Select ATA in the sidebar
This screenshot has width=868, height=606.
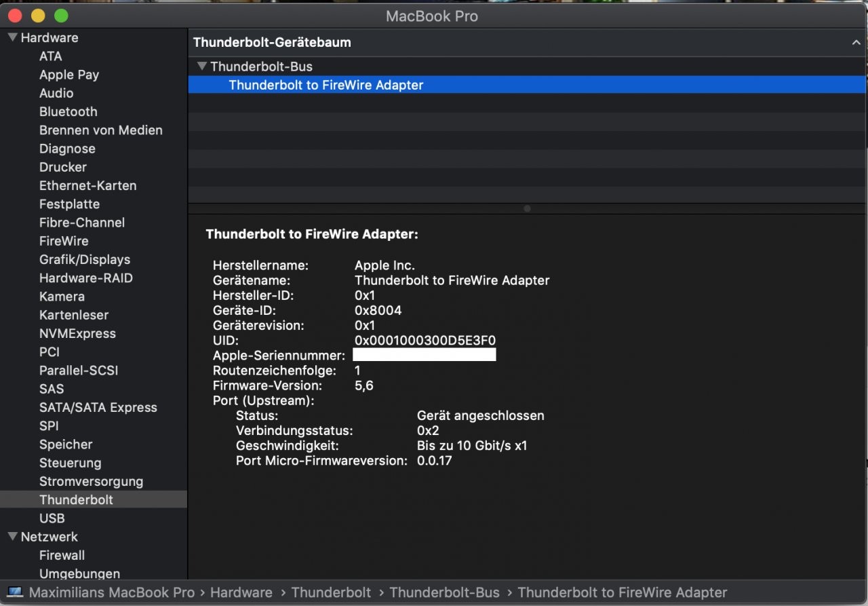pyautogui.click(x=51, y=56)
